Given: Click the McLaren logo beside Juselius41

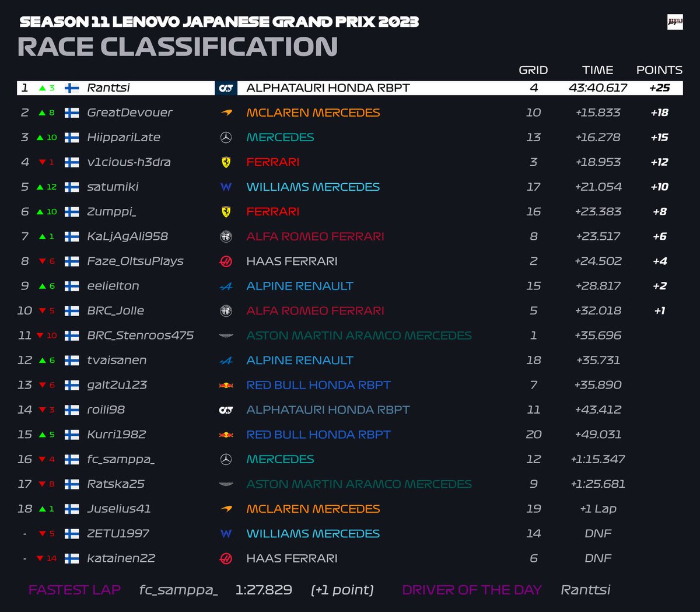Looking at the screenshot, I should tap(226, 509).
